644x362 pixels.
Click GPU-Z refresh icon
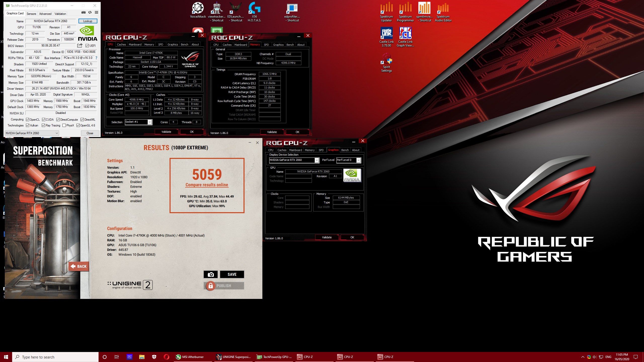point(90,12)
